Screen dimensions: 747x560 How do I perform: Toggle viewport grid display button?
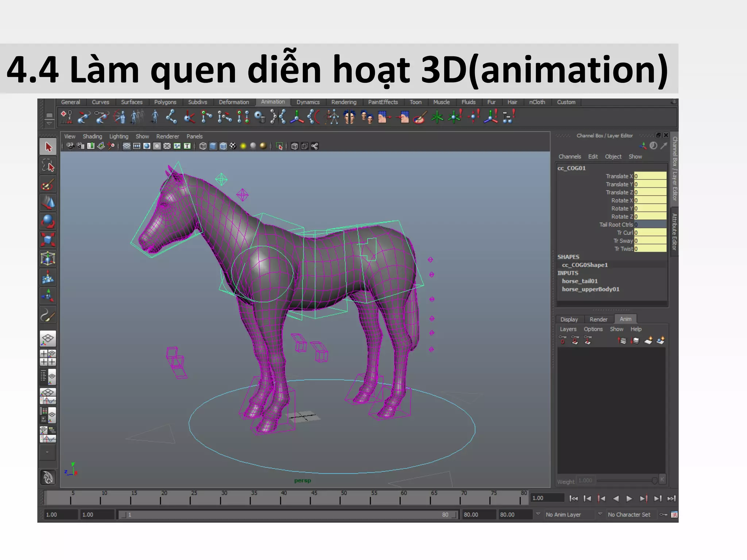[127, 146]
